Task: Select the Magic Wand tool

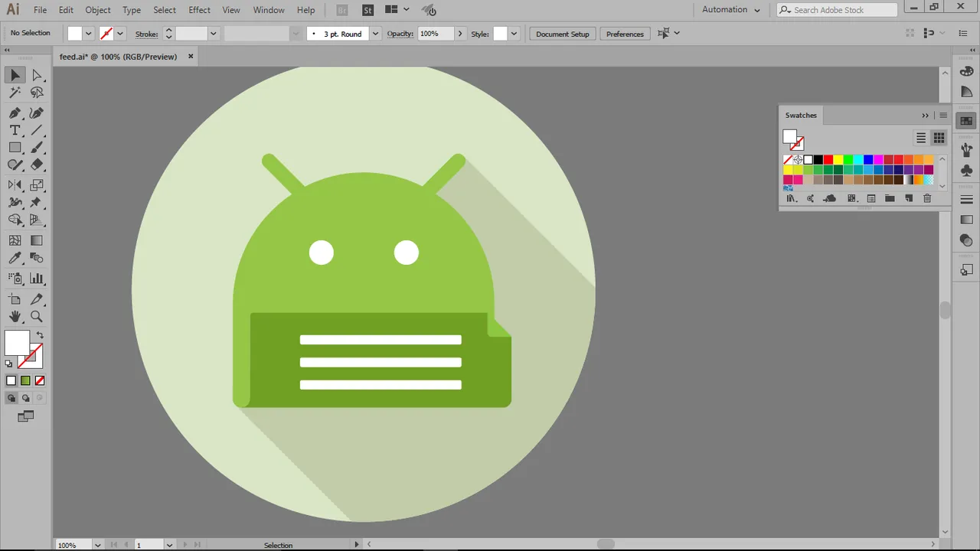Action: 15,93
